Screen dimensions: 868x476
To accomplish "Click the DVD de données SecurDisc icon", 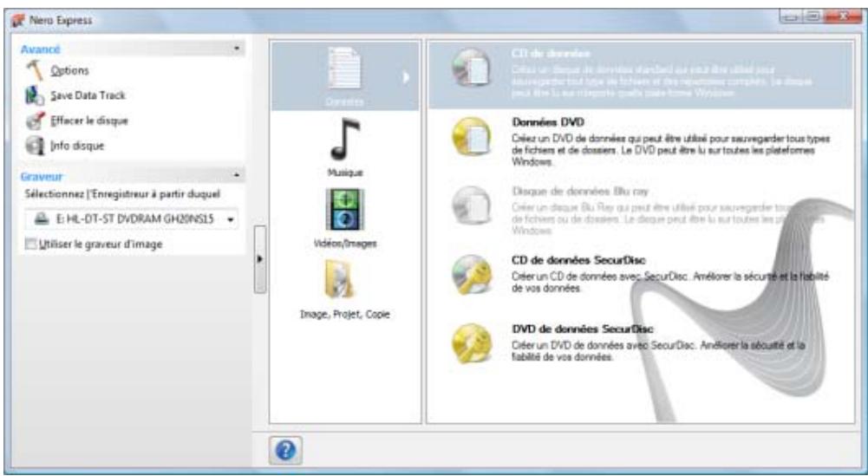I will [472, 343].
